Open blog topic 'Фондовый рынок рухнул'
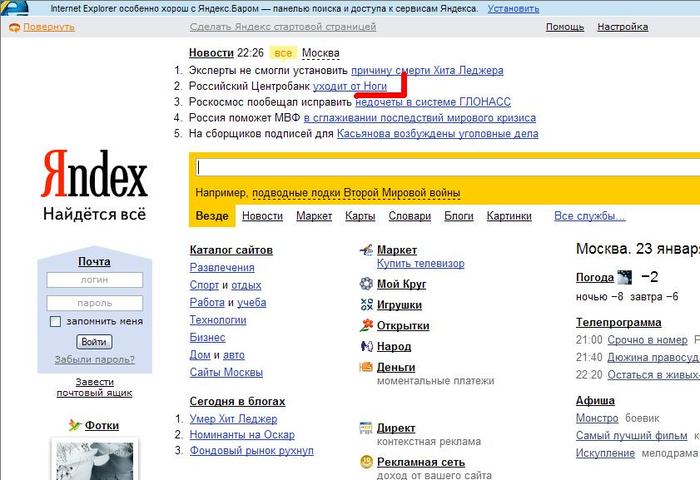This screenshot has height=480, width=700. coord(251,451)
